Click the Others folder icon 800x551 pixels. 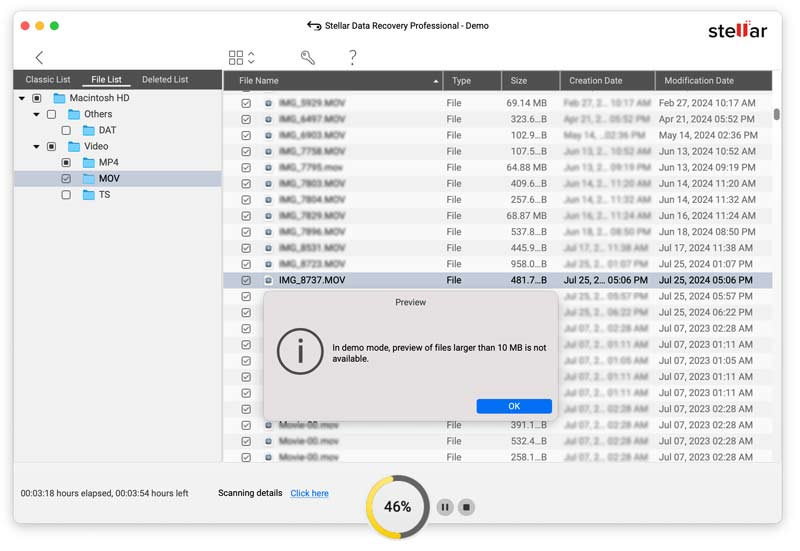pyautogui.click(x=74, y=114)
